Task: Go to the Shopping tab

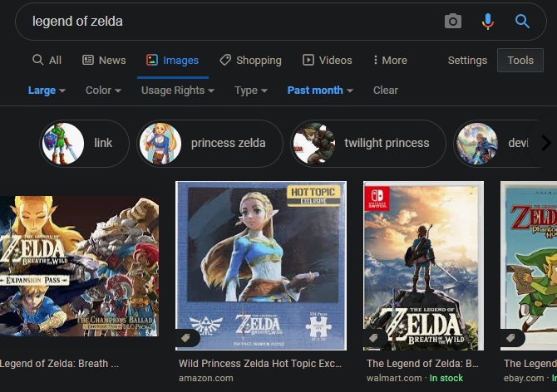Action: [x=250, y=60]
